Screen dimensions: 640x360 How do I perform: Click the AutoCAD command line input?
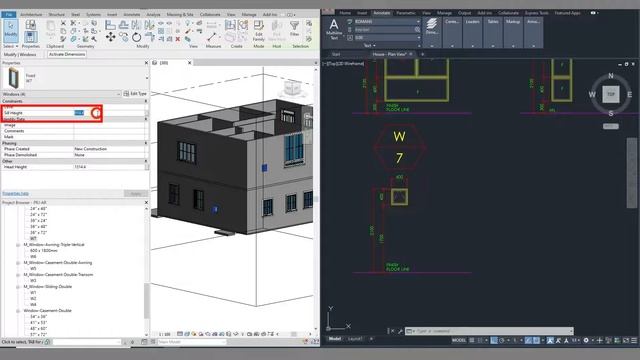coord(490,331)
